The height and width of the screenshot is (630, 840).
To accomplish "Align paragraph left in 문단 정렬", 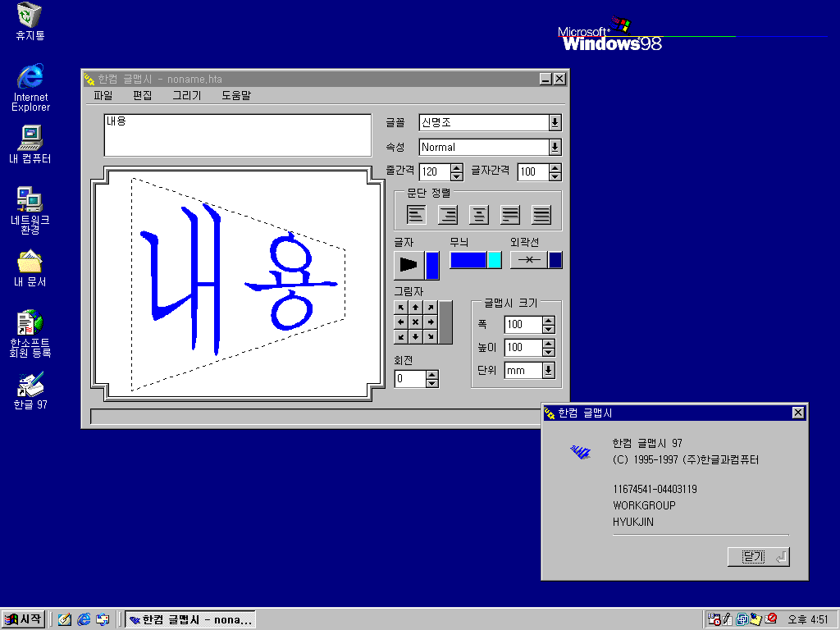I will coord(416,214).
